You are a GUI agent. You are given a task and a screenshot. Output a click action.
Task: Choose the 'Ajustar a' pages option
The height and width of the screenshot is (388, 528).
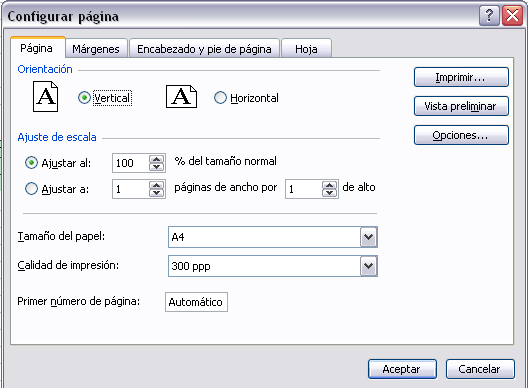click(31, 189)
